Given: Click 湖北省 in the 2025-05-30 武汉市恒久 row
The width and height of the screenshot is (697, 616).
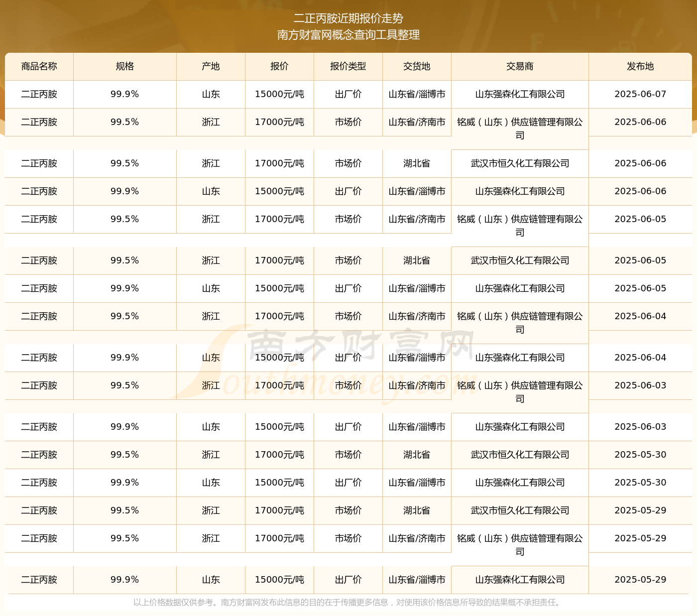Looking at the screenshot, I should pyautogui.click(x=417, y=455).
